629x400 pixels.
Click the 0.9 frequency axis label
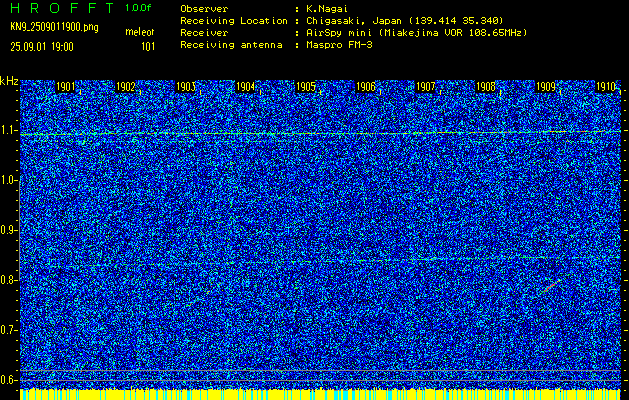[9, 230]
